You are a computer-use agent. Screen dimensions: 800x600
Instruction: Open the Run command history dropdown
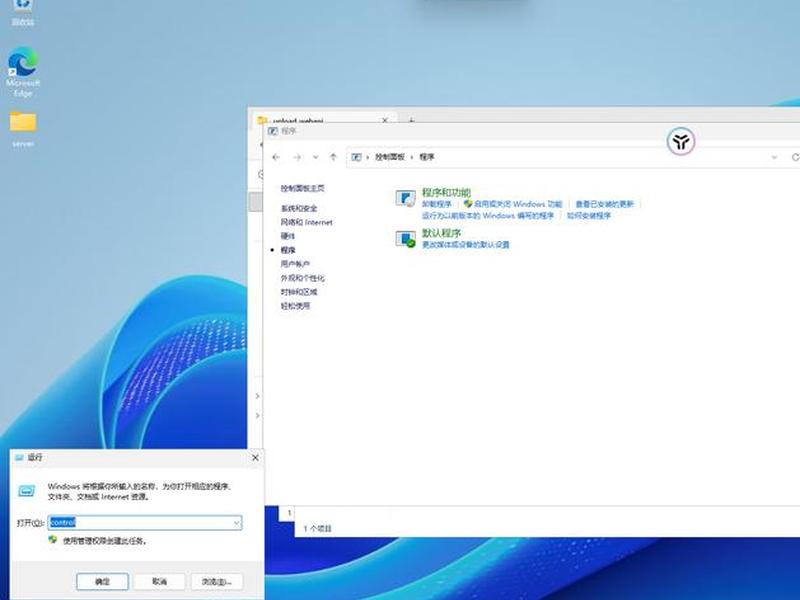click(x=236, y=522)
